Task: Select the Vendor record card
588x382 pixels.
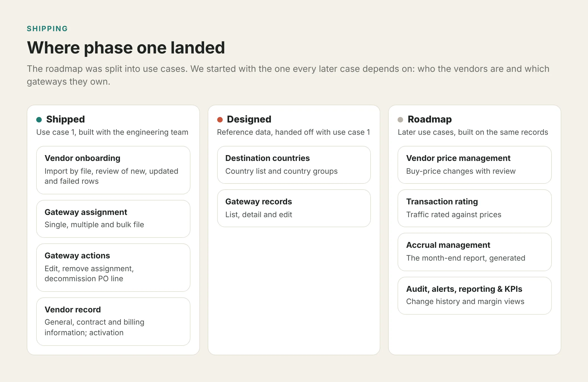Action: coord(113,322)
